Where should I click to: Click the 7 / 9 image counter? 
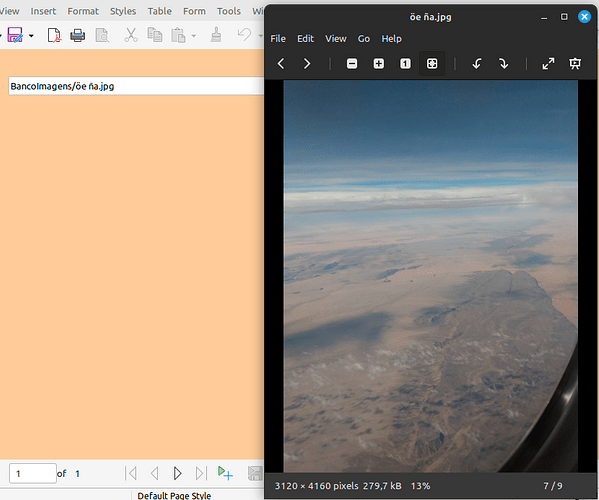point(553,486)
